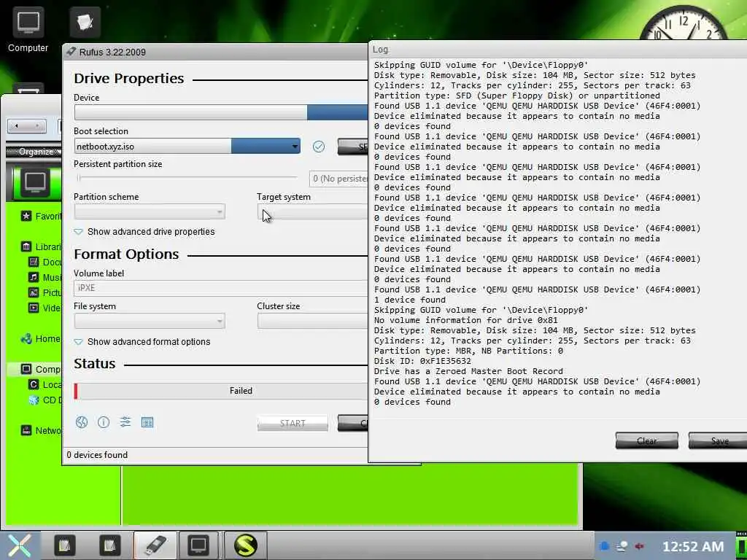Open second notepad taskbar icon
The height and width of the screenshot is (560, 747).
pos(109,545)
